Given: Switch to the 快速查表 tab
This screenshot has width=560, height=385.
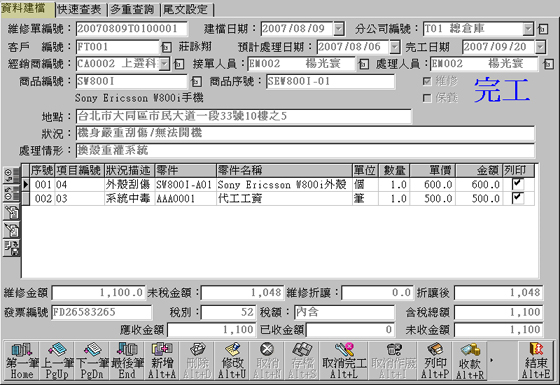Looking at the screenshot, I should coord(80,10).
